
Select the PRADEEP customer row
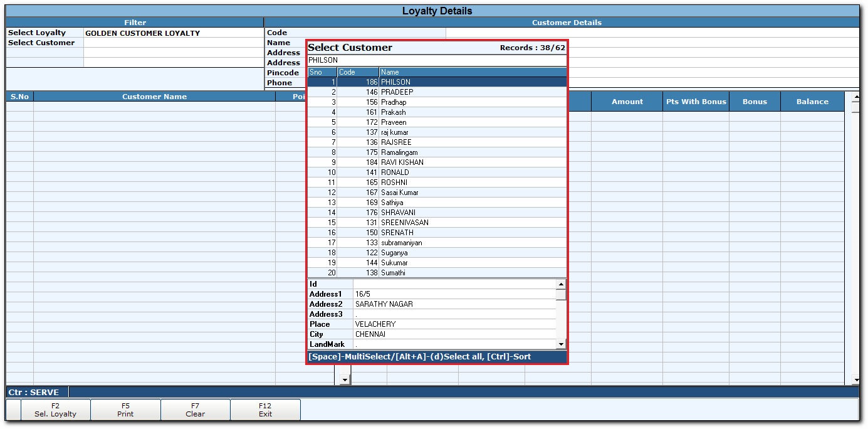(x=437, y=92)
